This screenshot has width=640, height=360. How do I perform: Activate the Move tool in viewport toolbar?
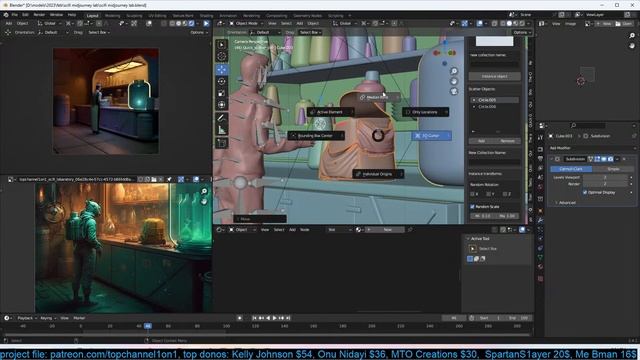pyautogui.click(x=222, y=69)
